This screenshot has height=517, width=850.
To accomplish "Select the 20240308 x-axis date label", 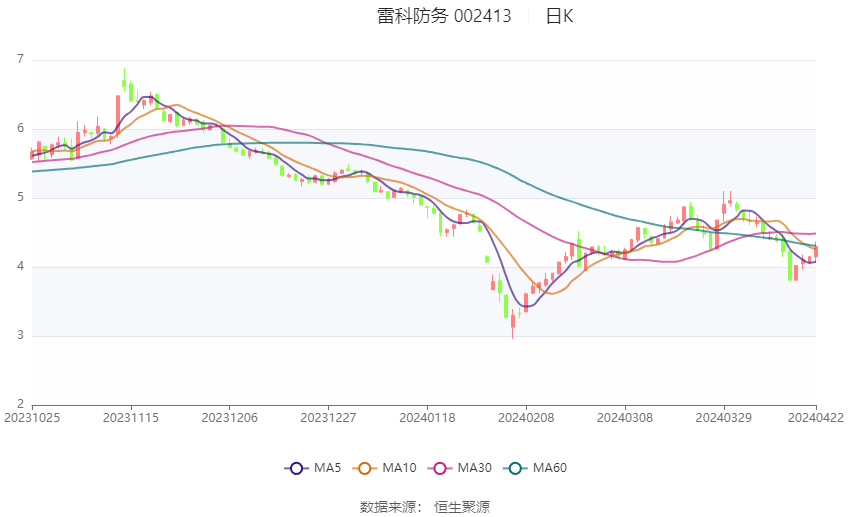I will pos(624,418).
